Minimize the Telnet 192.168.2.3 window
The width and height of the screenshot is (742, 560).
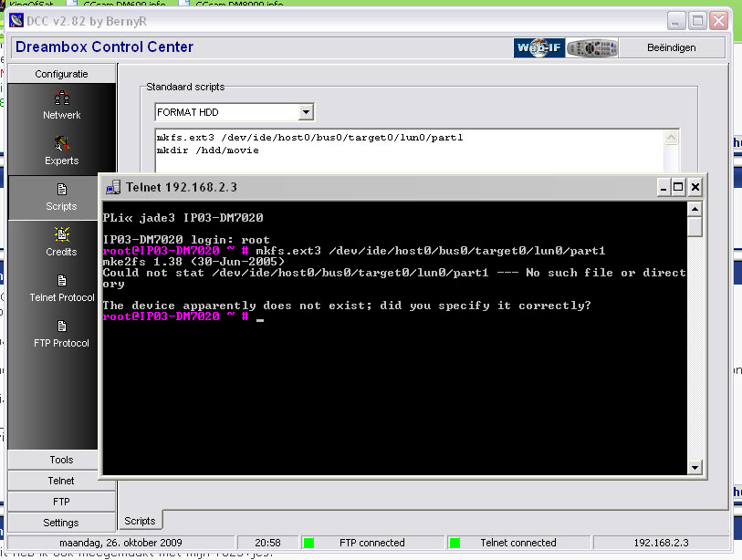click(x=664, y=187)
